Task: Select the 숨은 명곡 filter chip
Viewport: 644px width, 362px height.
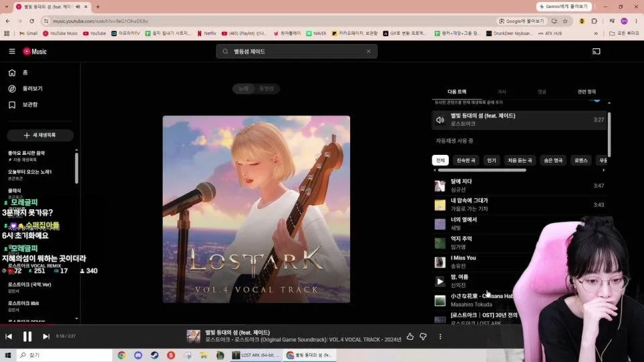Action: 553,160
